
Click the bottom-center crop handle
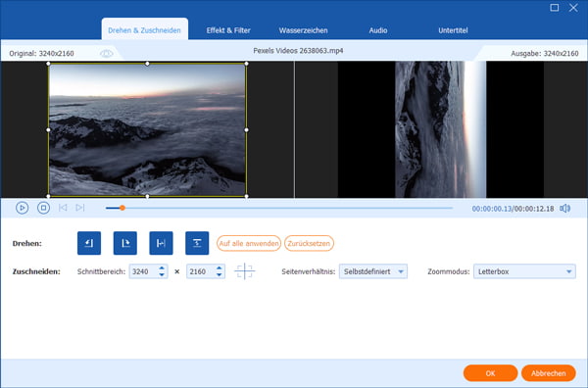click(147, 196)
